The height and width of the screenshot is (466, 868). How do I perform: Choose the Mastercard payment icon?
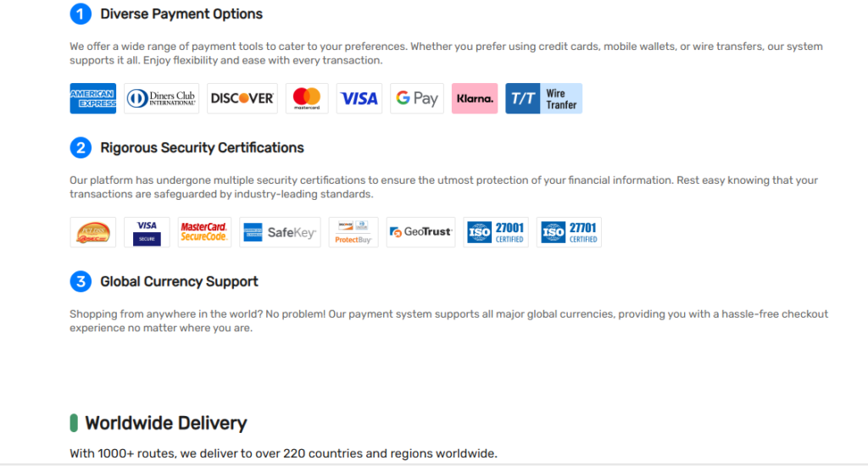(307, 98)
